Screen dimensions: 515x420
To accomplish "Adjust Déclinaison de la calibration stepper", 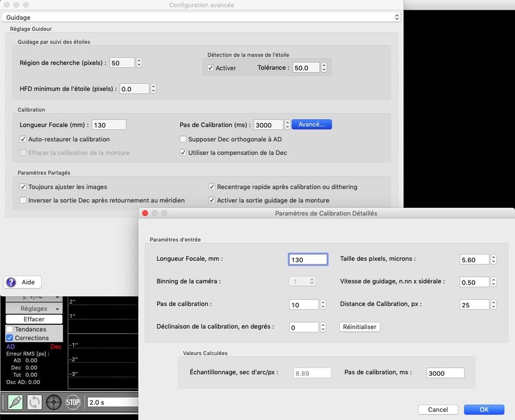I will pyautogui.click(x=323, y=327).
